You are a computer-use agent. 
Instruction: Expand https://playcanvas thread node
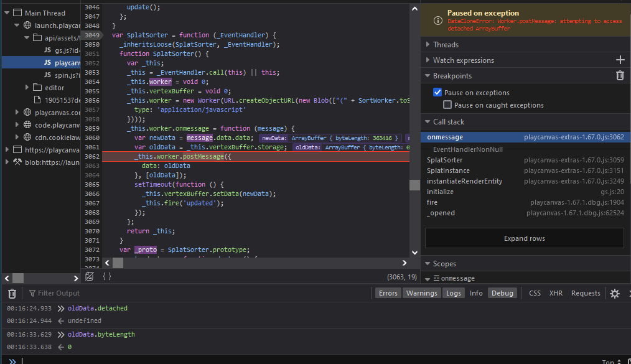7,149
